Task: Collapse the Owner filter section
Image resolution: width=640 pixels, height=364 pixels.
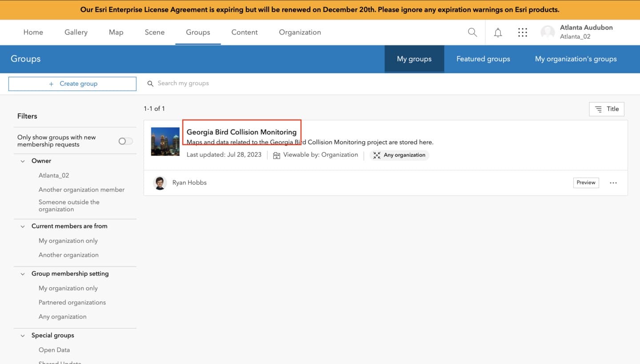Action: 23,161
